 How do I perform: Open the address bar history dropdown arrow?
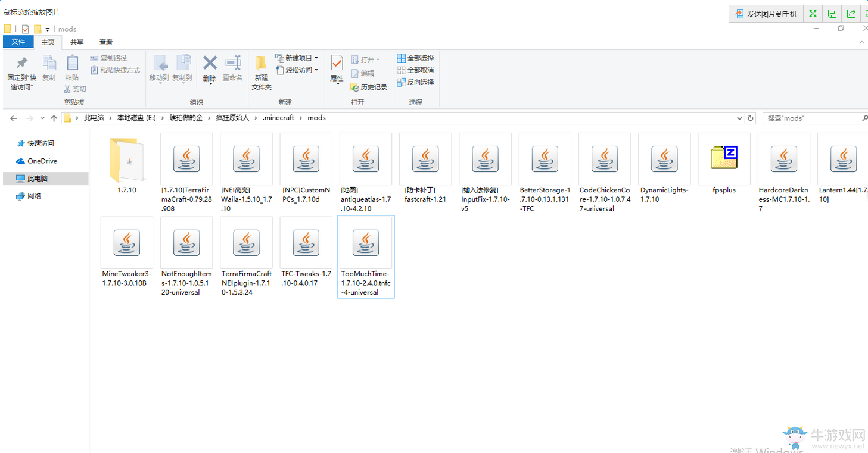[739, 118]
